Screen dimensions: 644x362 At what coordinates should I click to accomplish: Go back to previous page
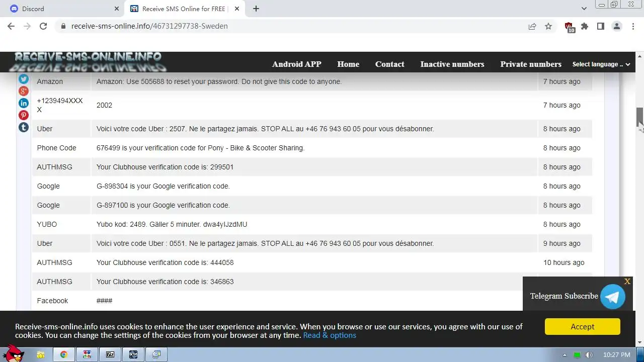pos(11,26)
